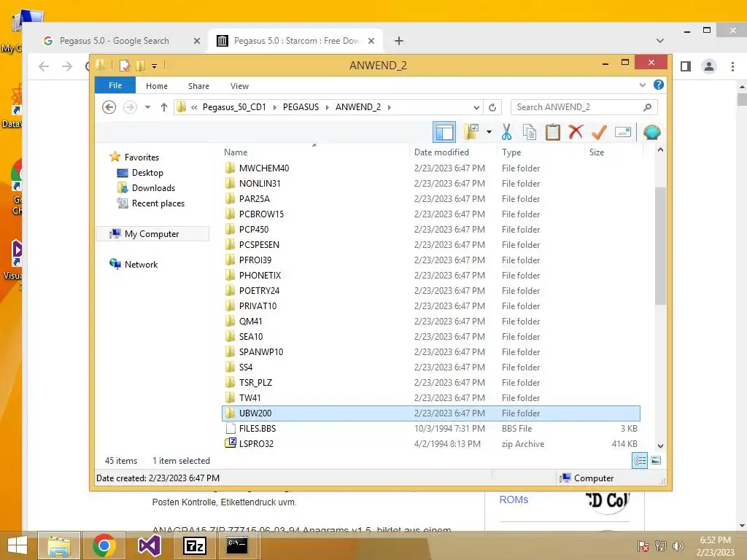
Task: Select the PHONETIX folder
Action: tap(260, 275)
